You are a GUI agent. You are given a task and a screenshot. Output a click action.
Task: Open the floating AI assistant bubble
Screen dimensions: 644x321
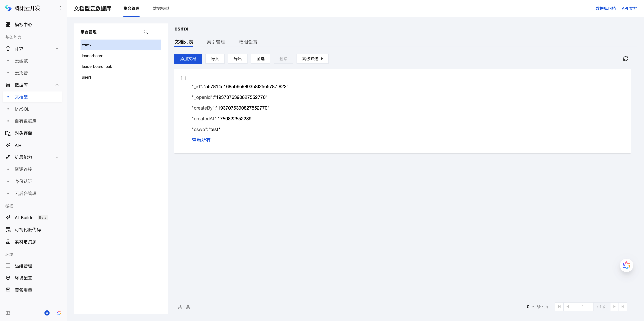pos(627,265)
